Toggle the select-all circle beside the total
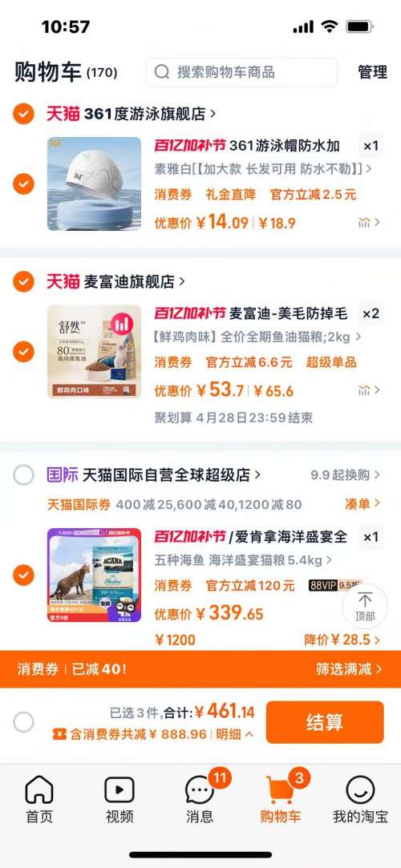The height and width of the screenshot is (868, 401). click(x=23, y=722)
